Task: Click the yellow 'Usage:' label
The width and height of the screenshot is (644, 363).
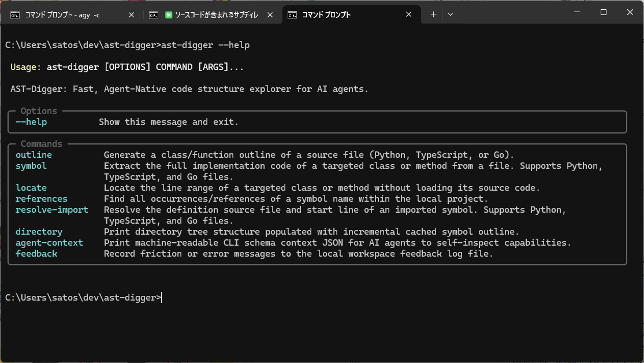Action: [25, 67]
